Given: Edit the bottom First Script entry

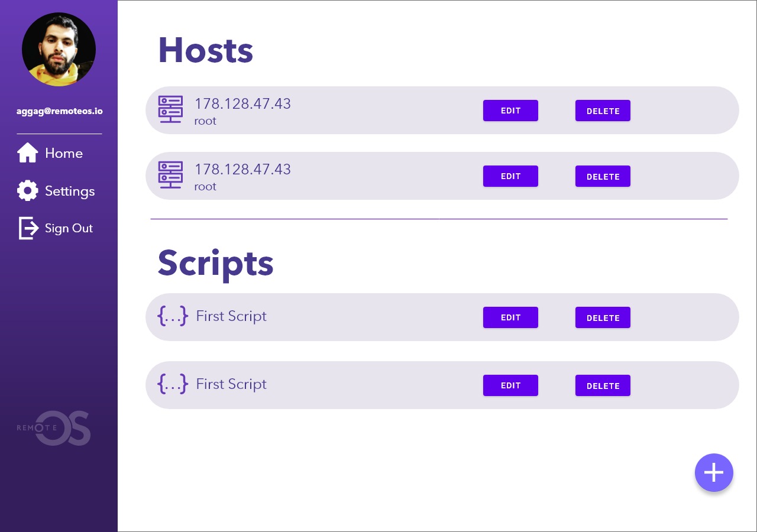Looking at the screenshot, I should [x=510, y=385].
